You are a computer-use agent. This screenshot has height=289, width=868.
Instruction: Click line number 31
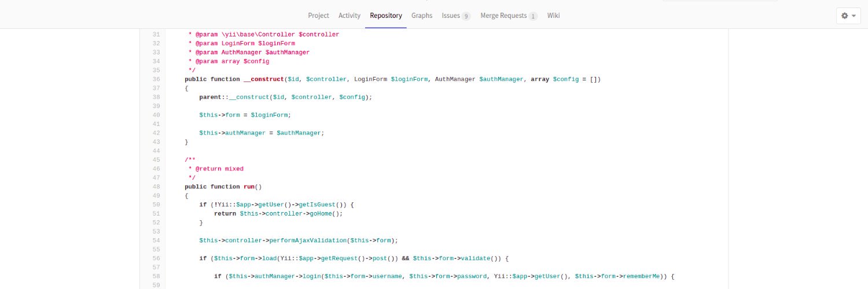point(156,35)
